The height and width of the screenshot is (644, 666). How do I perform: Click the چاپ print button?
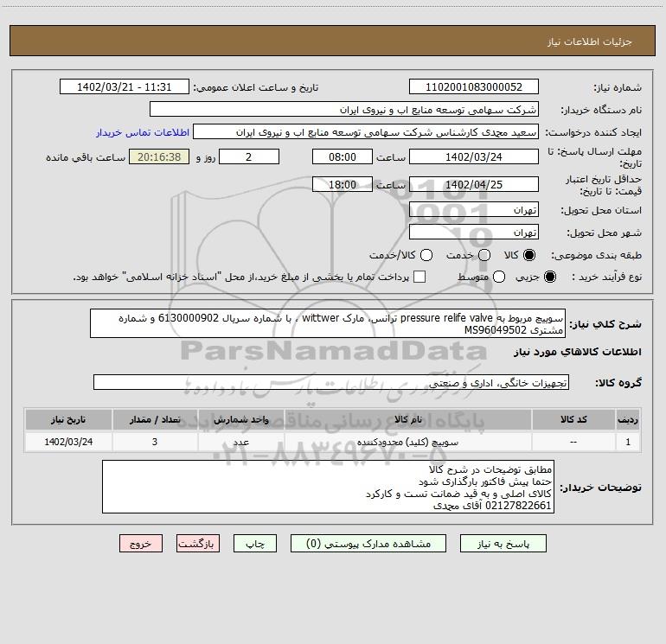point(255,544)
